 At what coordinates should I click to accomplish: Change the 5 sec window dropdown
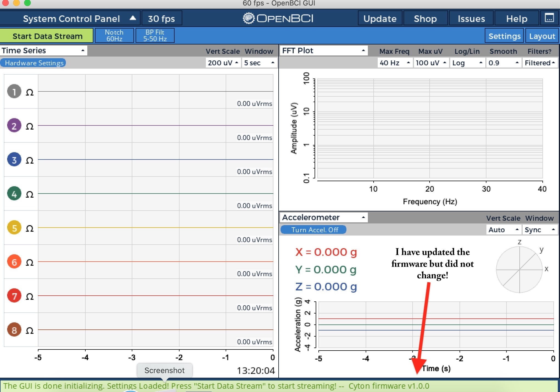259,63
